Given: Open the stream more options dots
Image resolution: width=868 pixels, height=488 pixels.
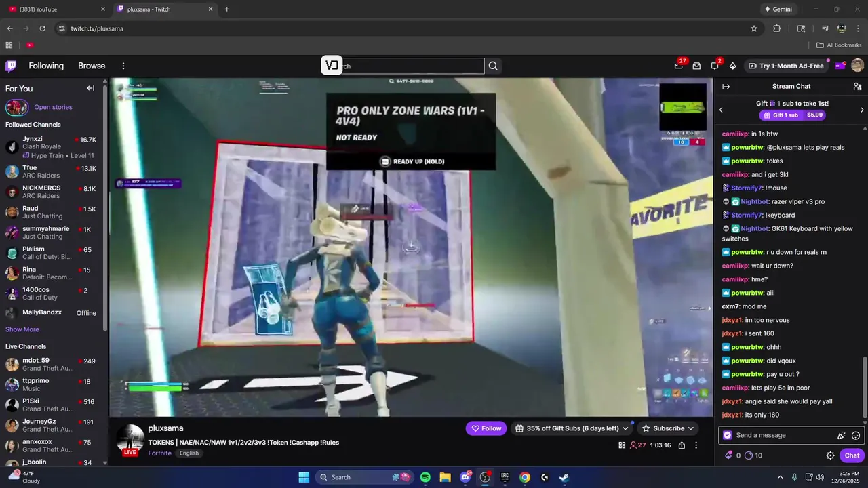Looking at the screenshot, I should click(x=696, y=445).
